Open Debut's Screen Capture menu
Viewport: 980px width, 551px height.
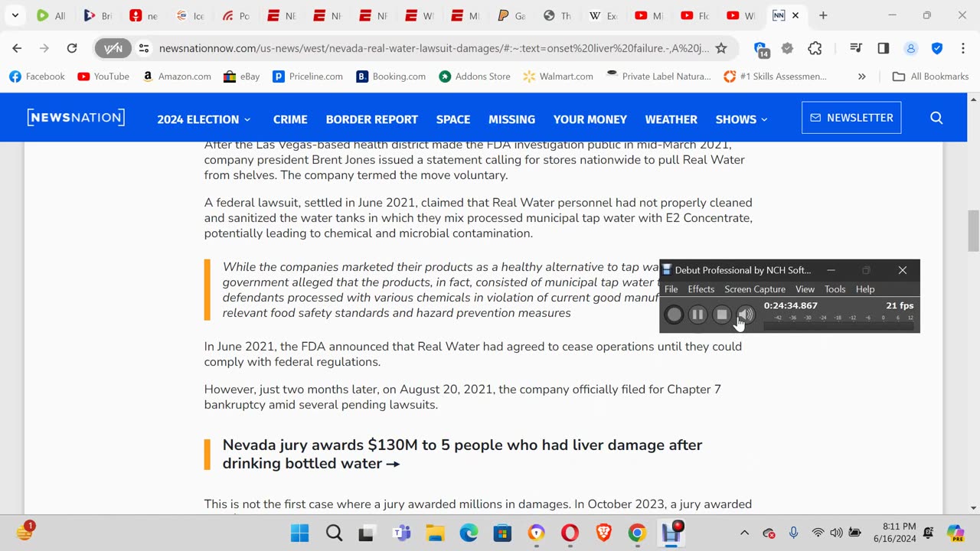click(755, 289)
